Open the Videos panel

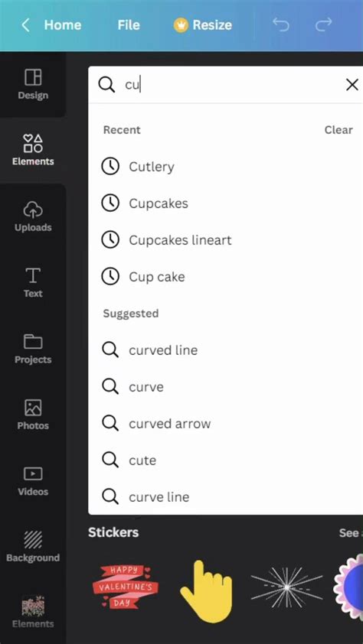pyautogui.click(x=33, y=481)
